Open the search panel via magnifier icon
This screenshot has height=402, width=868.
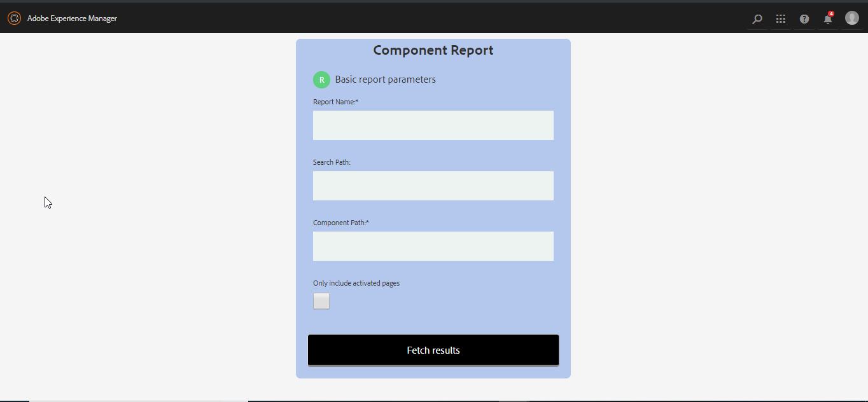tap(757, 19)
